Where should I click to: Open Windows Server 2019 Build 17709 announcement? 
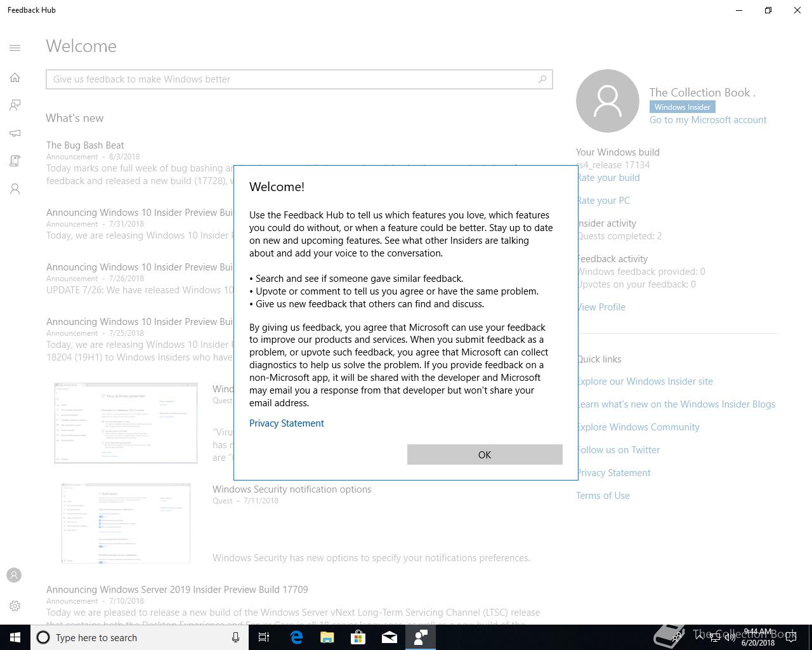177,590
